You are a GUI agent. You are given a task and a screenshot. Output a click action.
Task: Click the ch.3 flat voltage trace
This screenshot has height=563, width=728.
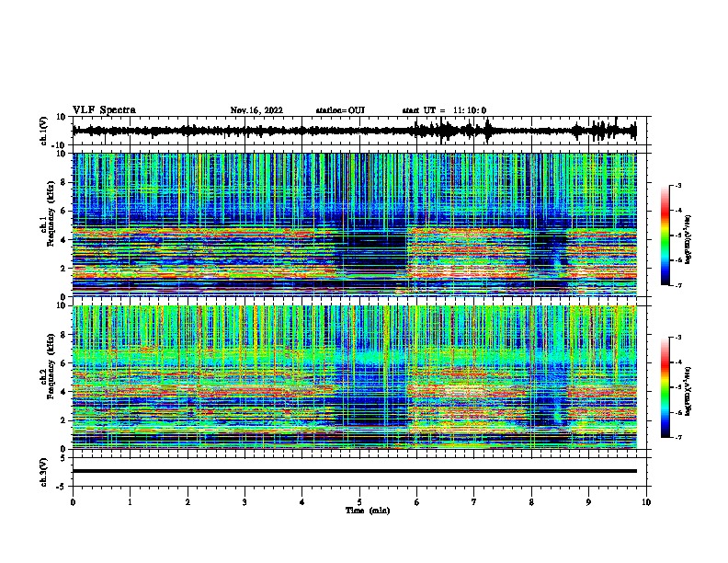(354, 471)
